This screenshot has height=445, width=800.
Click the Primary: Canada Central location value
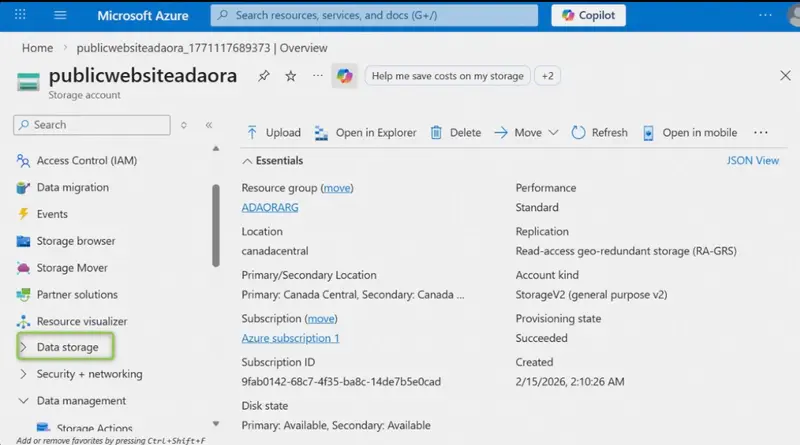tap(353, 295)
